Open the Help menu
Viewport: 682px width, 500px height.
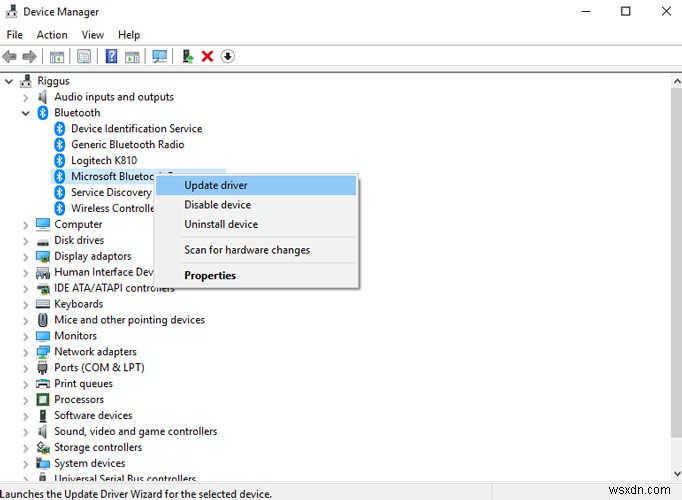[x=129, y=35]
